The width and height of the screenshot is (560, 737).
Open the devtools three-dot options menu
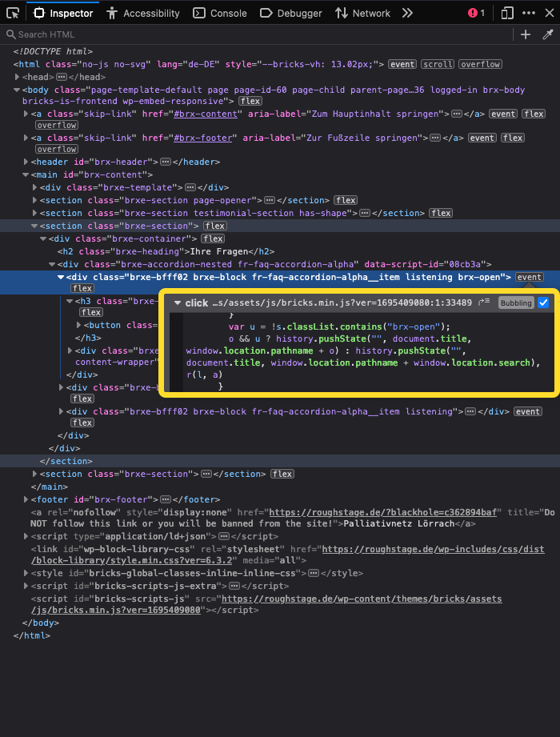point(529,13)
